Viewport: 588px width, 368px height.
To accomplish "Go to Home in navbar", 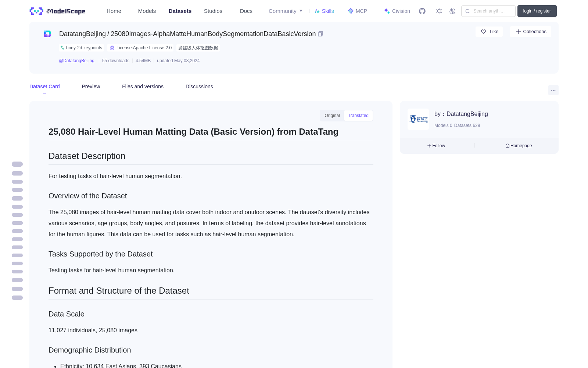I will [x=114, y=11].
